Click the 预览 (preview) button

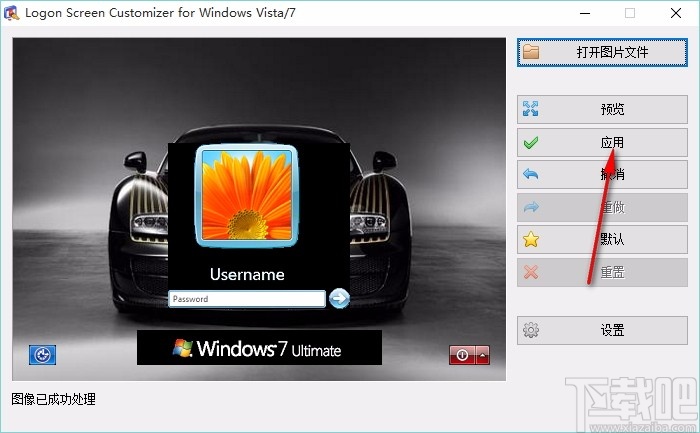pyautogui.click(x=602, y=109)
